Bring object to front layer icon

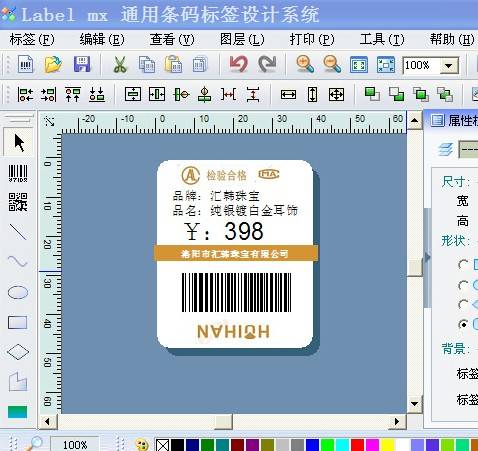tap(372, 94)
